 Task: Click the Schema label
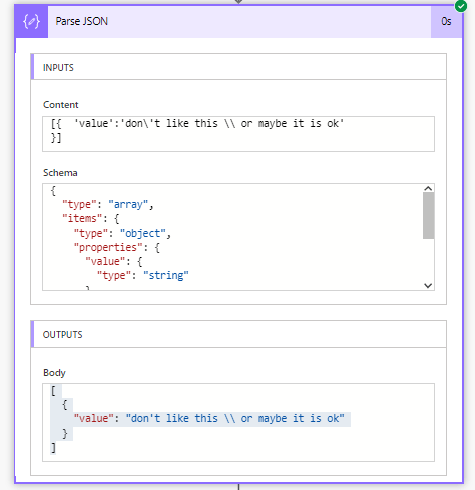coord(60,173)
